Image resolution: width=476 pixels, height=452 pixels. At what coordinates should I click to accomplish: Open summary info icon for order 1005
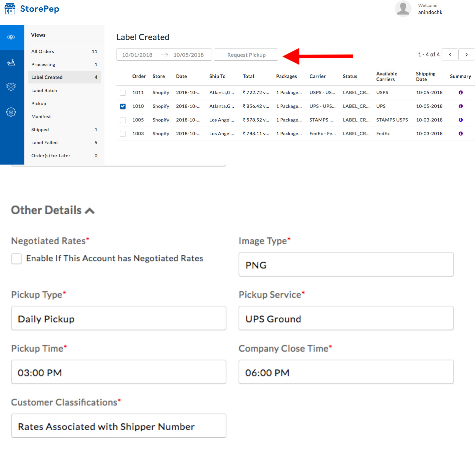pos(461,120)
